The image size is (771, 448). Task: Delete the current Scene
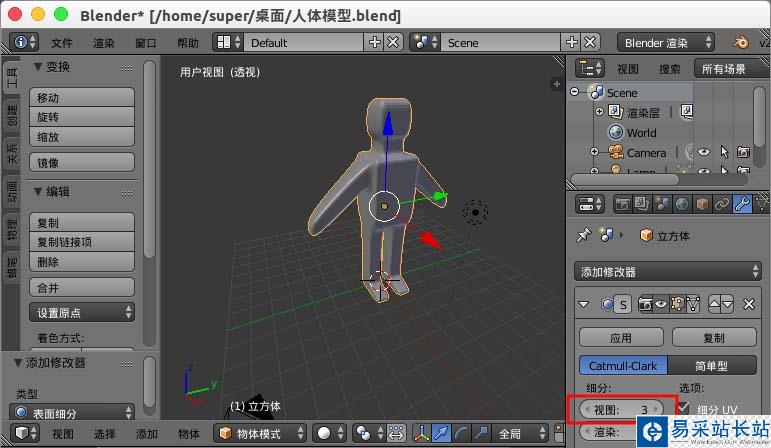pyautogui.click(x=590, y=42)
